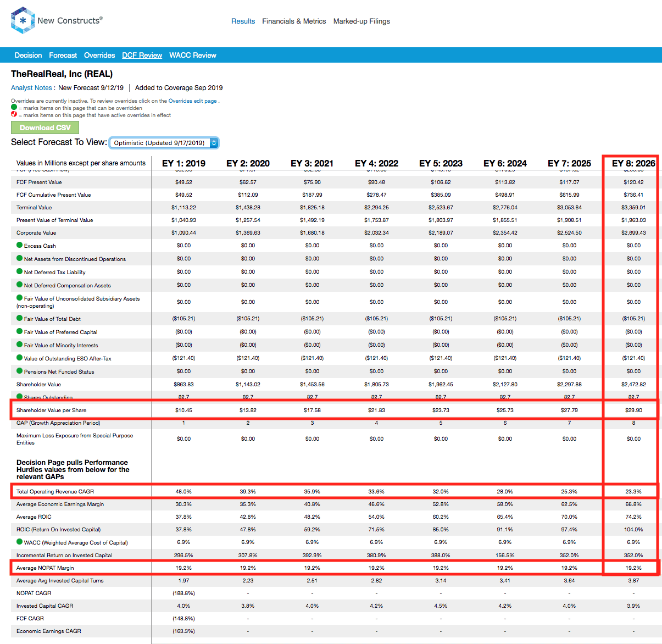Click the 'Total Operating Revenue CAGR' row label
662x644 pixels.
55,492
